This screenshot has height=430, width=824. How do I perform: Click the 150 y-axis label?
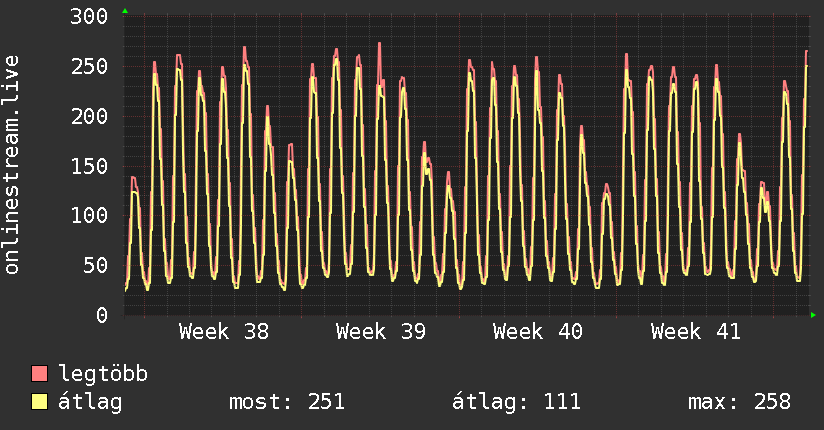pyautogui.click(x=89, y=166)
